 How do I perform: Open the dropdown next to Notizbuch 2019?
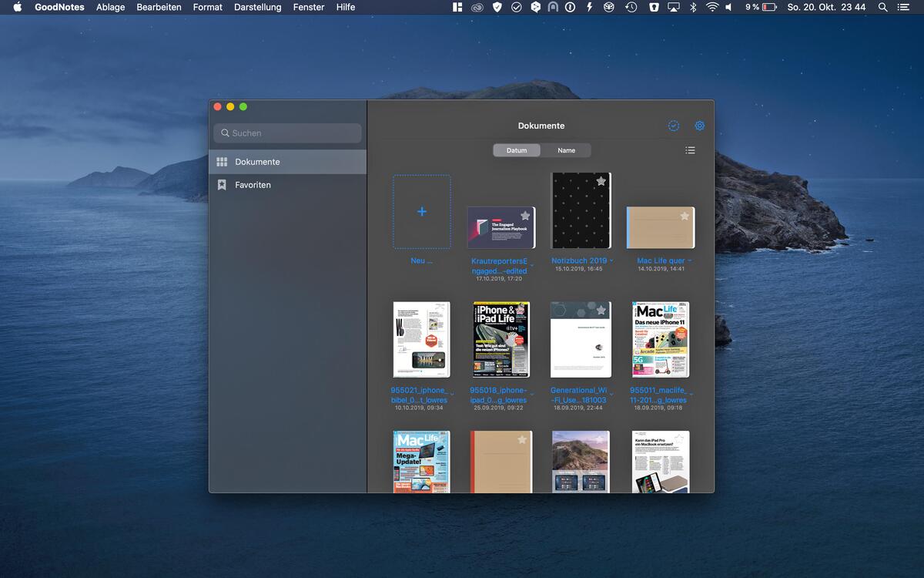(x=611, y=260)
